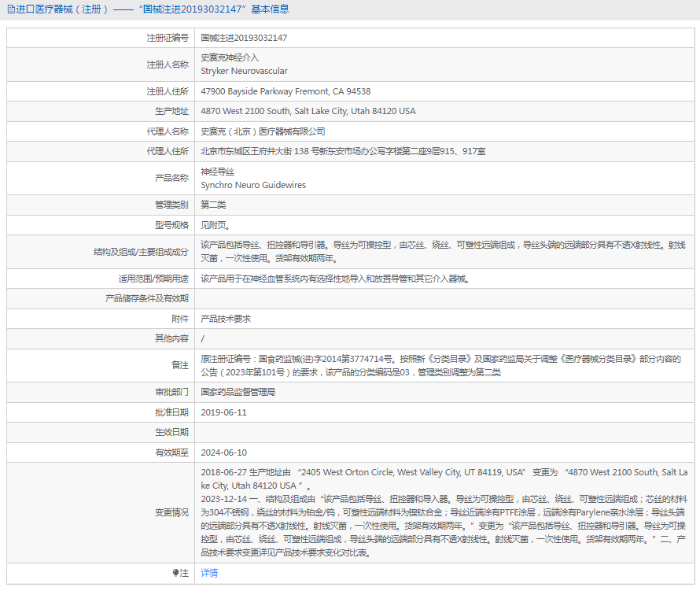Viewport: 700px width, 591px height.
Task: Select the 型号规格 label
Action: pos(172,225)
